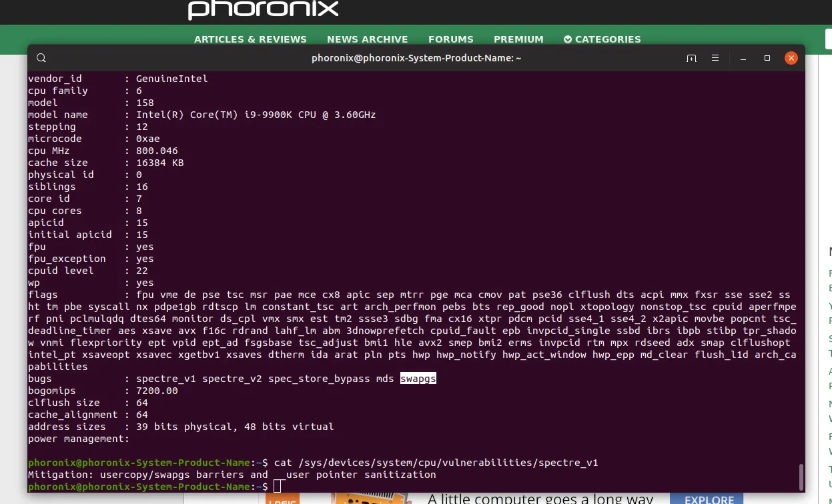
Task: Open the terminal hamburger menu
Action: [715, 58]
